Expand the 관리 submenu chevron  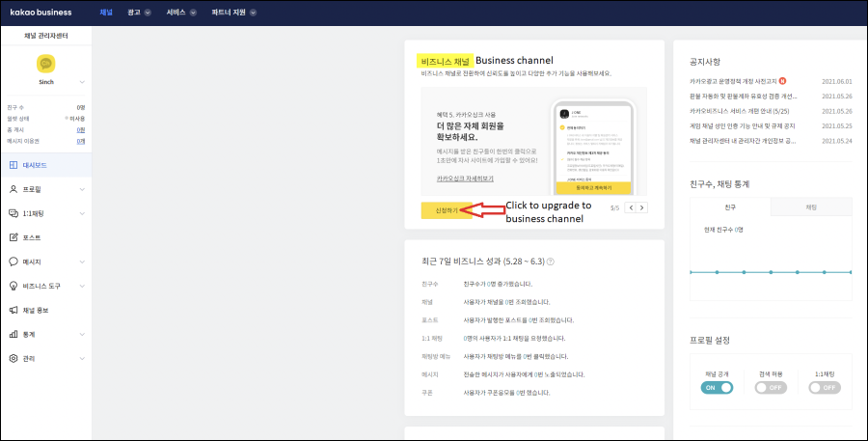click(82, 358)
